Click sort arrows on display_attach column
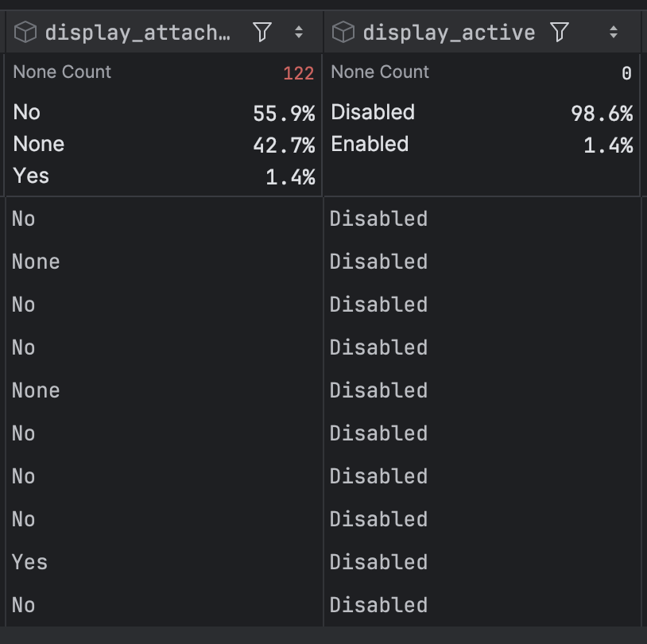 [x=299, y=32]
